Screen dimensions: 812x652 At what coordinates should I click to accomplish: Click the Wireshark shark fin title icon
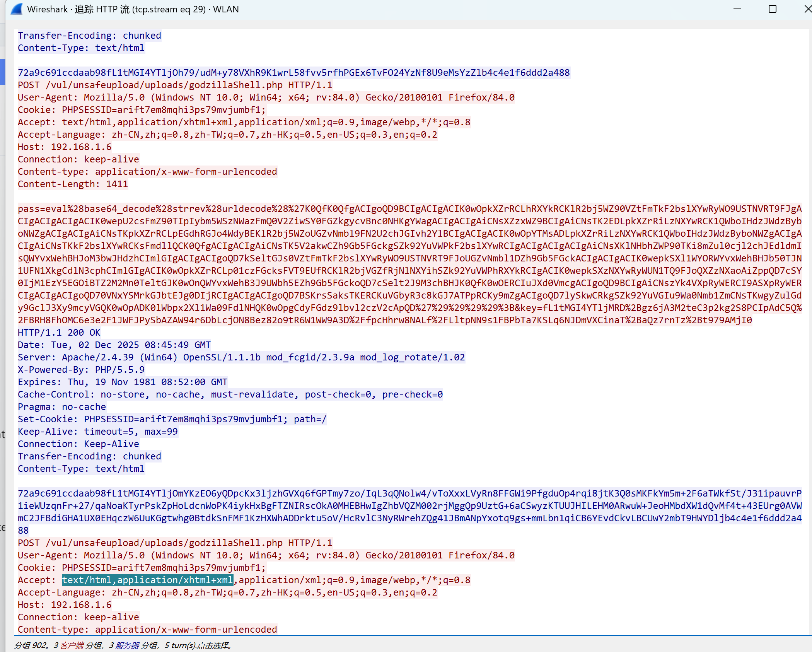tap(17, 9)
